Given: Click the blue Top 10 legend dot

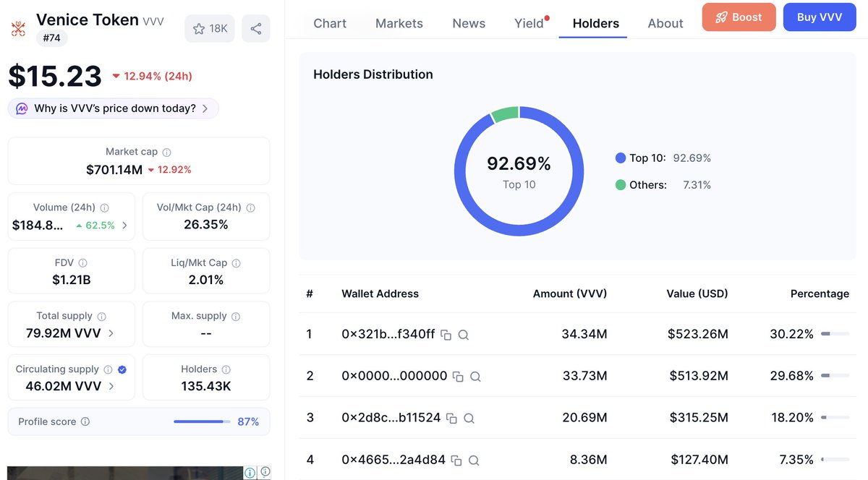Looking at the screenshot, I should point(620,158).
